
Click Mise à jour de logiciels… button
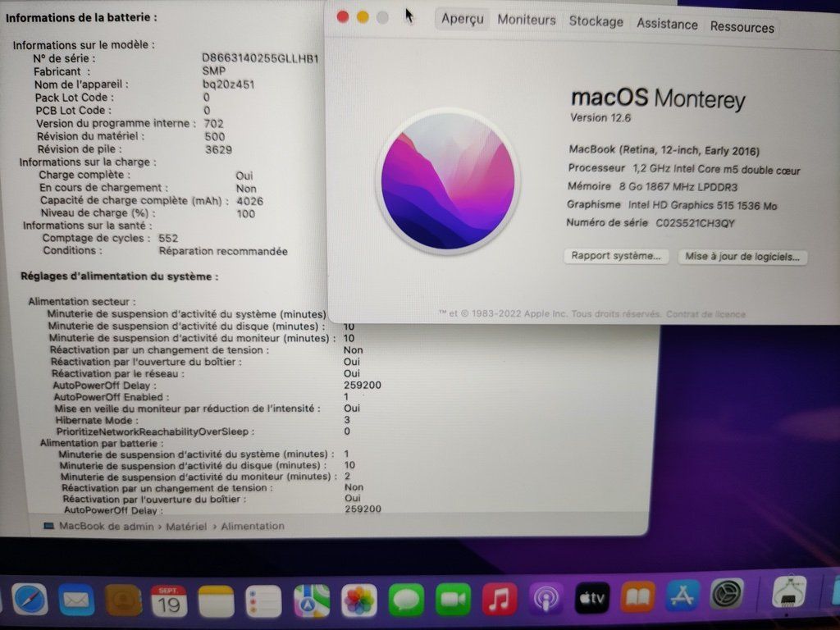click(x=742, y=257)
